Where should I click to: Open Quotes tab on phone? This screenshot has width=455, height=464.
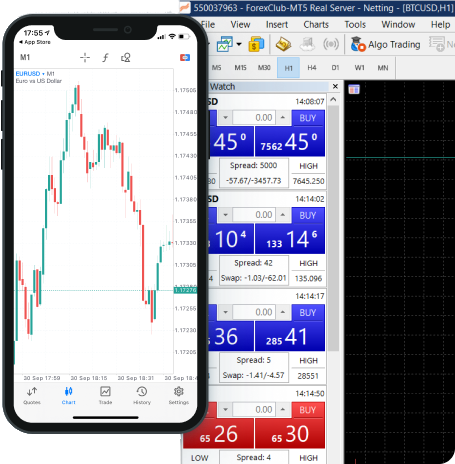pos(32,396)
